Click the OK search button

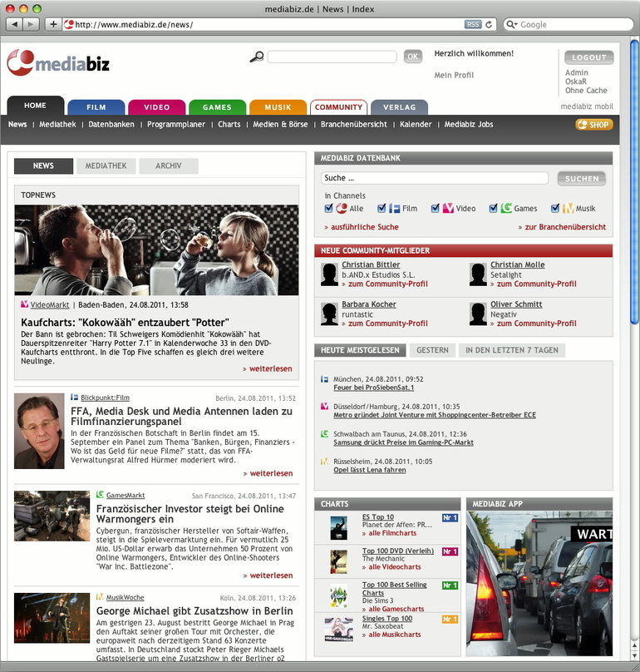pos(412,57)
